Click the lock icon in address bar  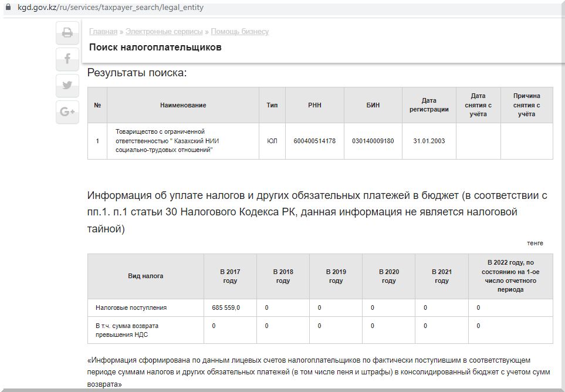click(x=9, y=7)
